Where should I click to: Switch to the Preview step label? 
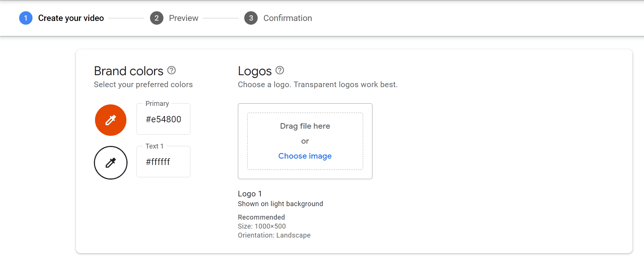pyautogui.click(x=184, y=18)
